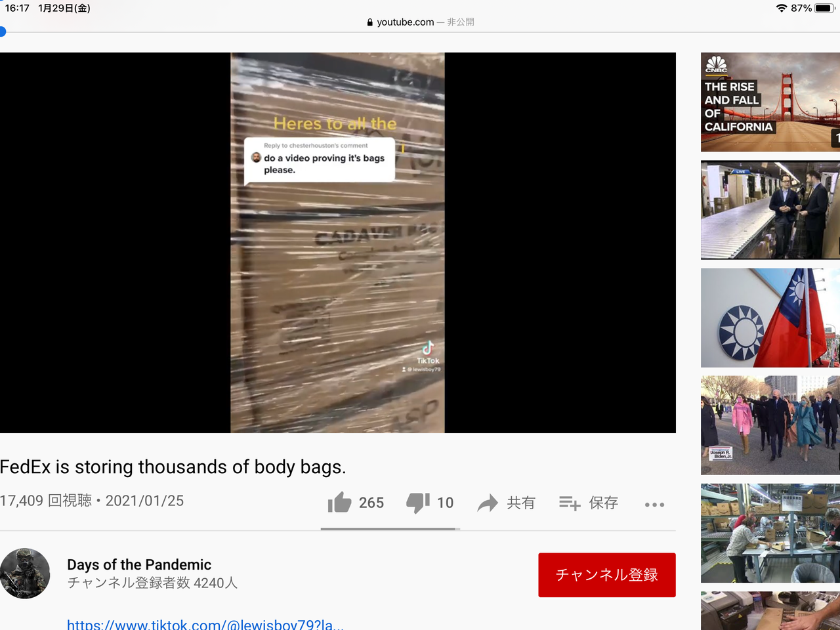The image size is (840, 630).
Task: Tap the 非公開 private label in address bar
Action: click(x=461, y=22)
